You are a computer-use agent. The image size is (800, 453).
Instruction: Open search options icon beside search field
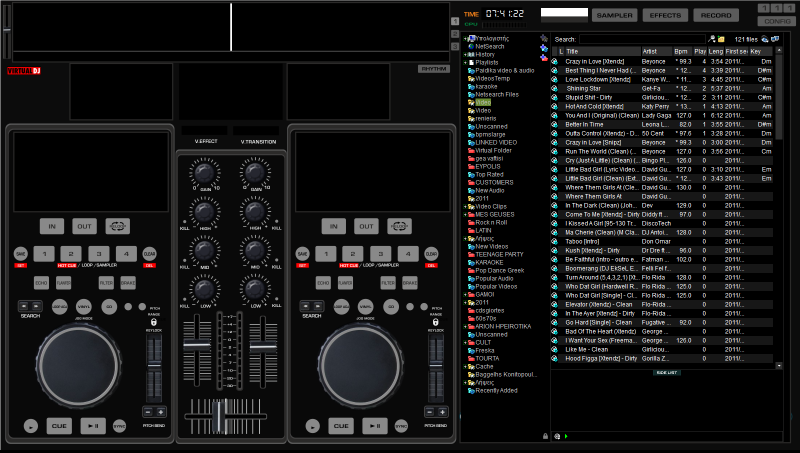pyautogui.click(x=712, y=39)
